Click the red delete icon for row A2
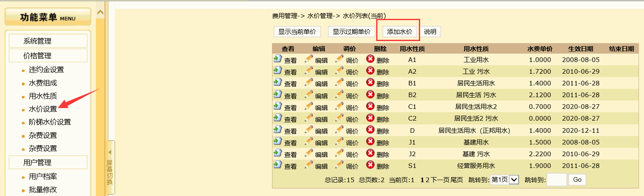644x196 pixels. tap(370, 71)
